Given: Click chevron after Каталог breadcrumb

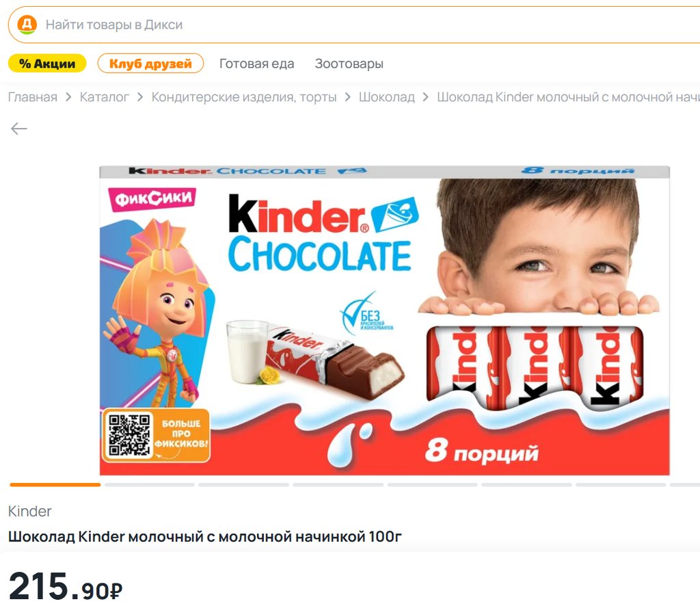Looking at the screenshot, I should click(139, 97).
